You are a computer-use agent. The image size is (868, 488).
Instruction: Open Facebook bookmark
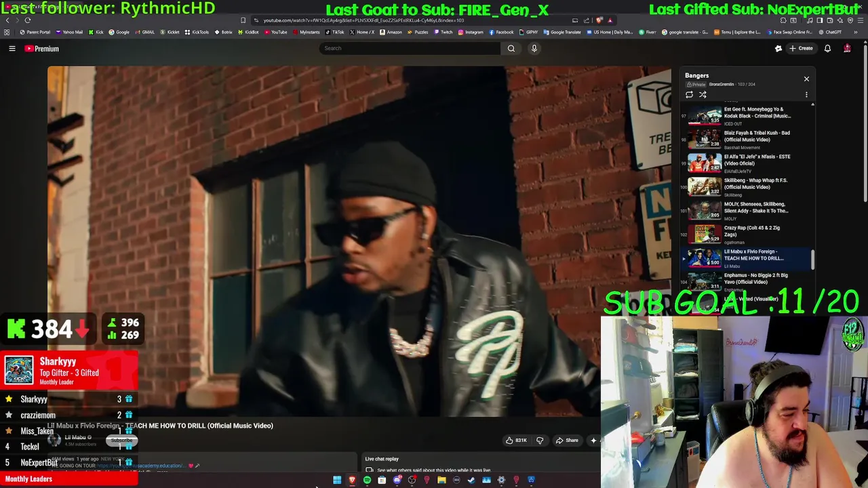(x=501, y=32)
